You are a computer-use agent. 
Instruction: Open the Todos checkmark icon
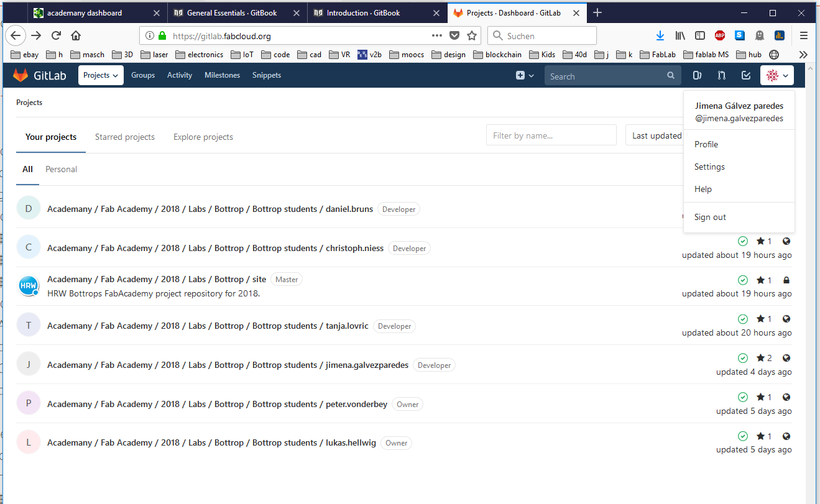coord(746,76)
